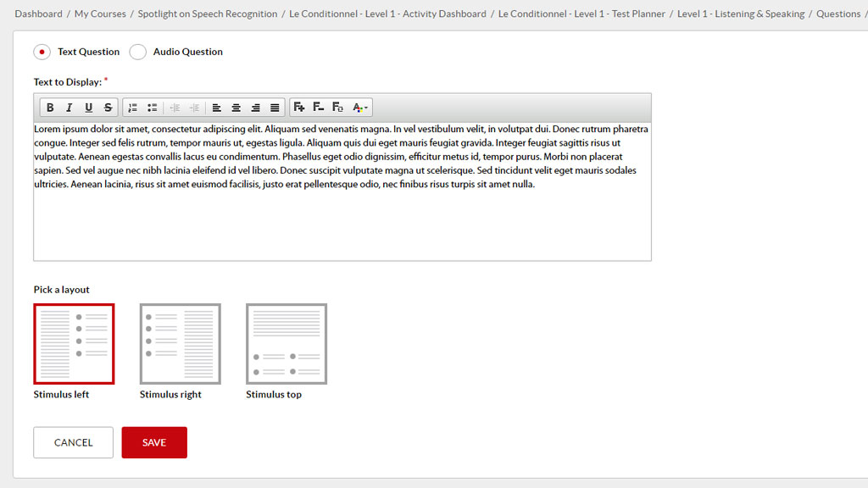
Task: Open the text color dropdown
Action: (359, 108)
